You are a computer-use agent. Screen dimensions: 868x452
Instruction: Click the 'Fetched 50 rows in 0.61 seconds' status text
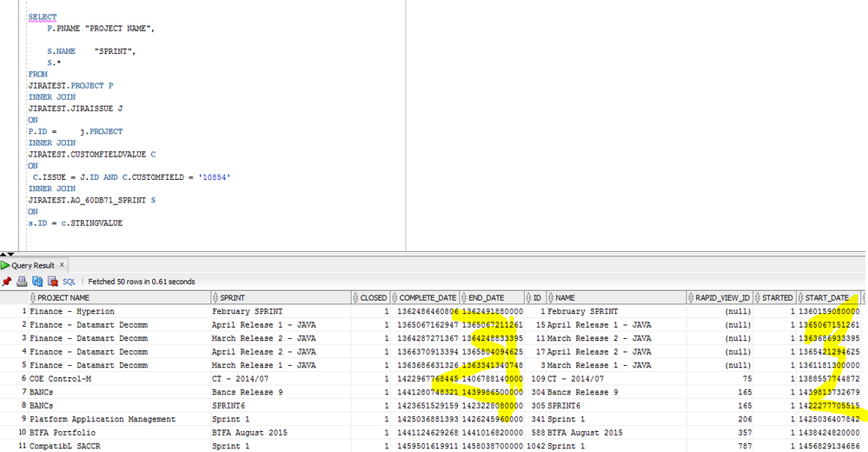point(141,282)
